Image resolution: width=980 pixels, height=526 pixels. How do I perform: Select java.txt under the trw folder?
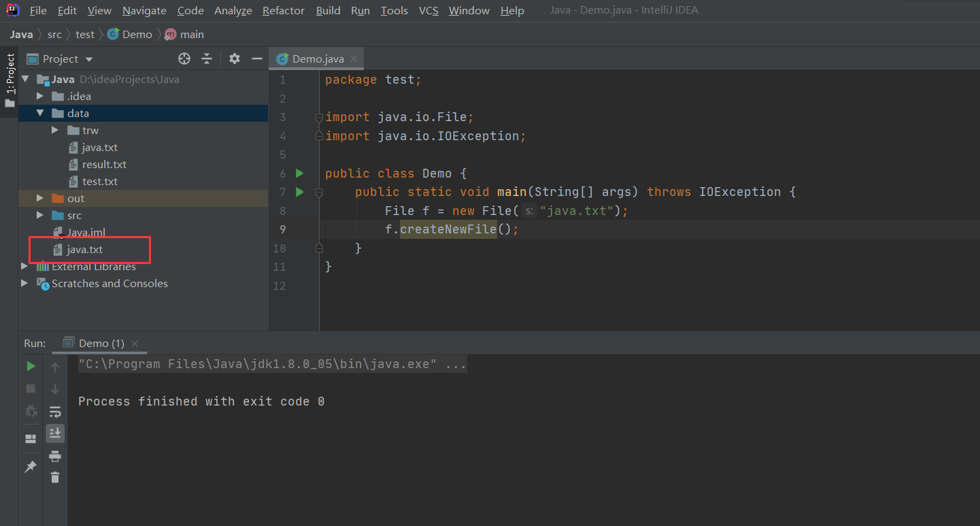(x=100, y=147)
